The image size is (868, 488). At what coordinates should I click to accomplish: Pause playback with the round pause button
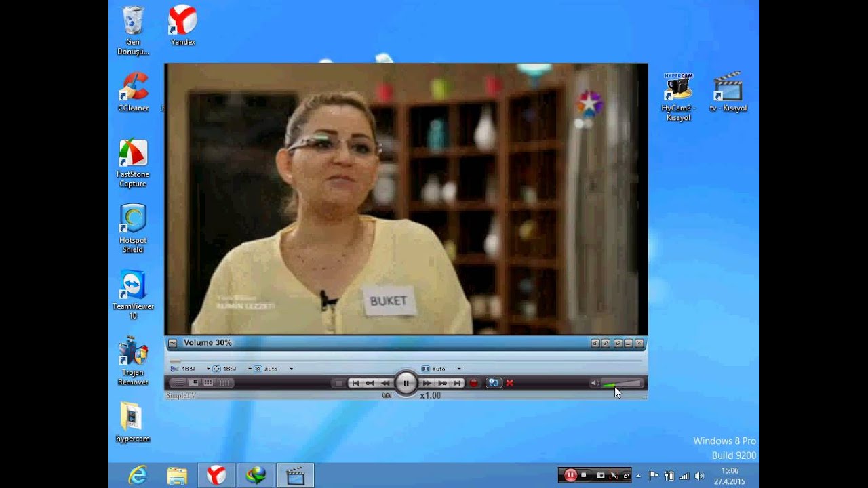click(406, 383)
